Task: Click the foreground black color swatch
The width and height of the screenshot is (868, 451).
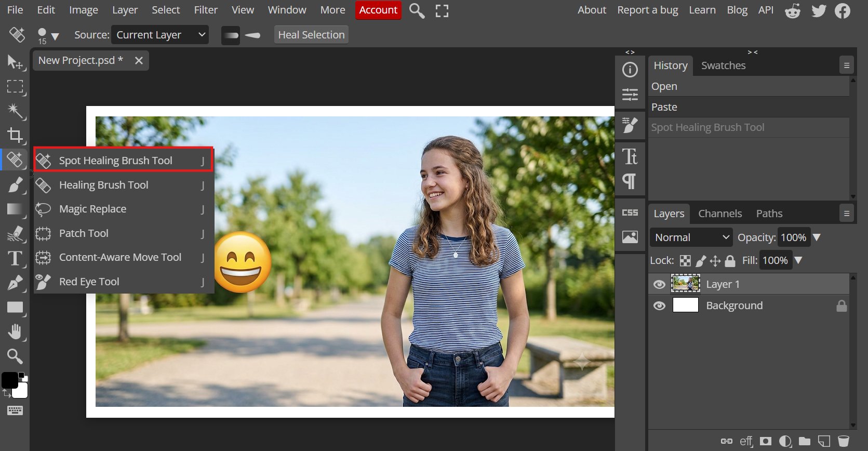Action: [x=9, y=380]
